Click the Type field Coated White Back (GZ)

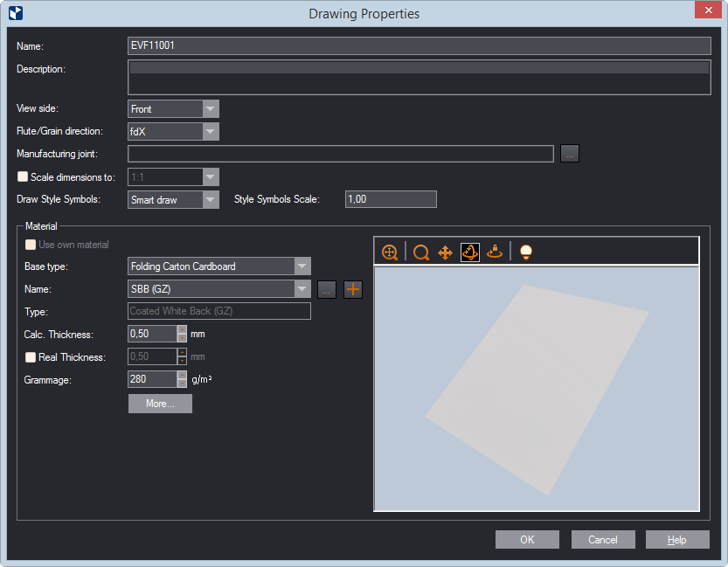pos(219,311)
